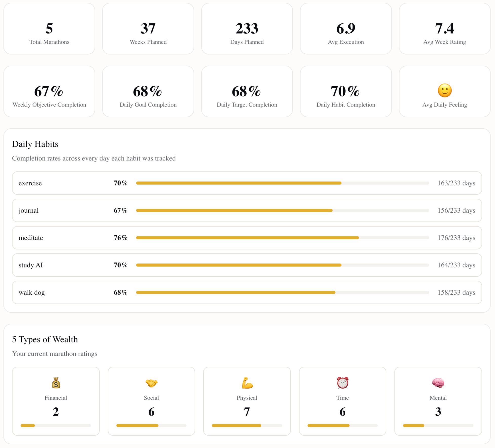The width and height of the screenshot is (495, 448).
Task: Click the walk dog 158/233 days label
Action: (x=456, y=292)
